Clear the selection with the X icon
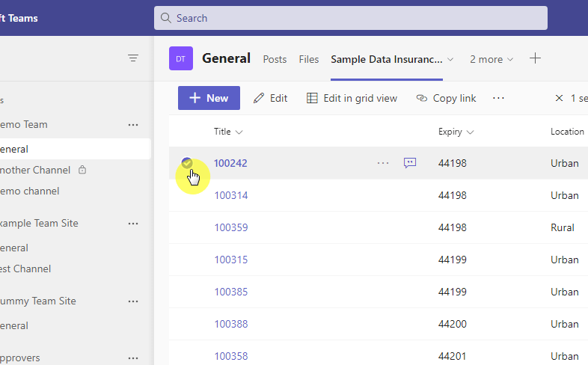588x365 pixels. click(x=559, y=98)
